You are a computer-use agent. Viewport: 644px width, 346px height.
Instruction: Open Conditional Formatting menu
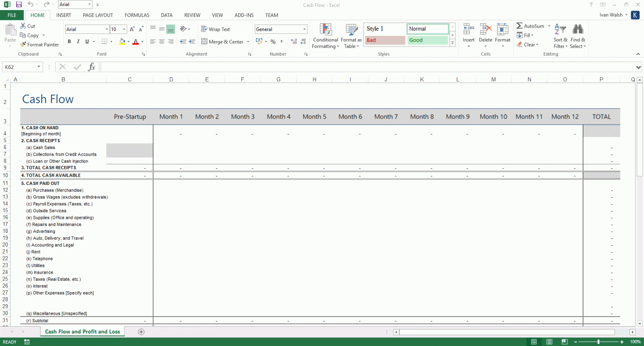(325, 36)
